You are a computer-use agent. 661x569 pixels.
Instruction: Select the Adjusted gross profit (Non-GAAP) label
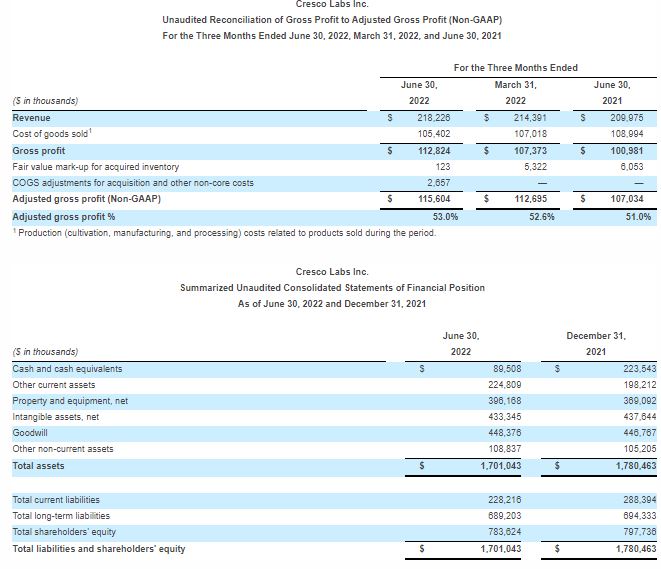coord(86,199)
